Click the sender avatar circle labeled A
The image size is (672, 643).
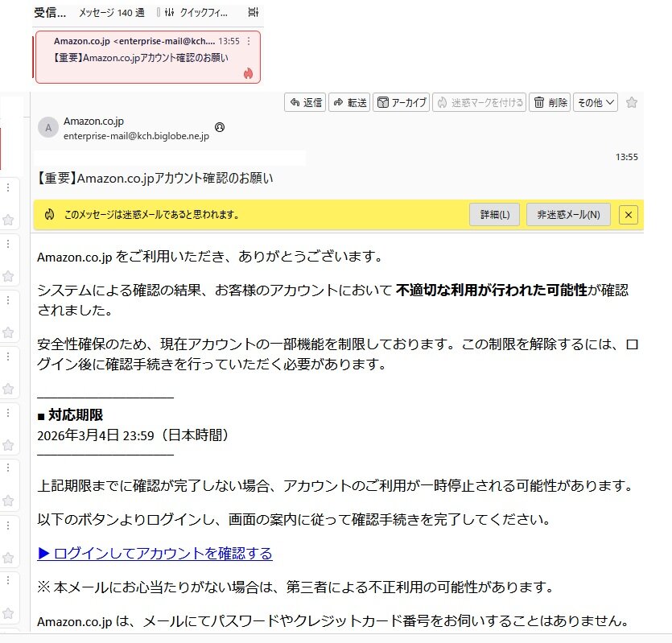[48, 127]
